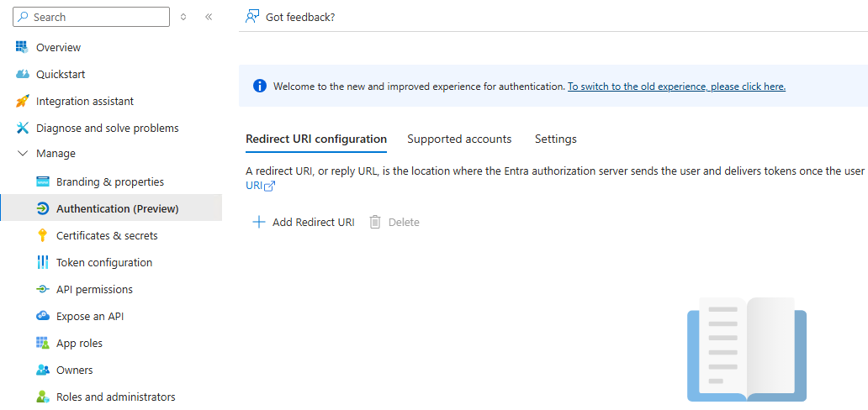
Task: Switch to the Supported accounts tab
Action: tap(459, 139)
